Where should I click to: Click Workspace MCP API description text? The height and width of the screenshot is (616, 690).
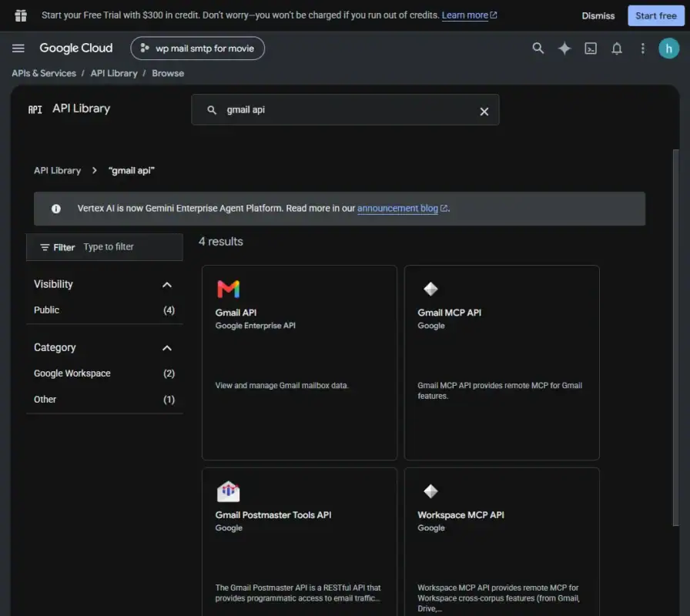point(498,598)
